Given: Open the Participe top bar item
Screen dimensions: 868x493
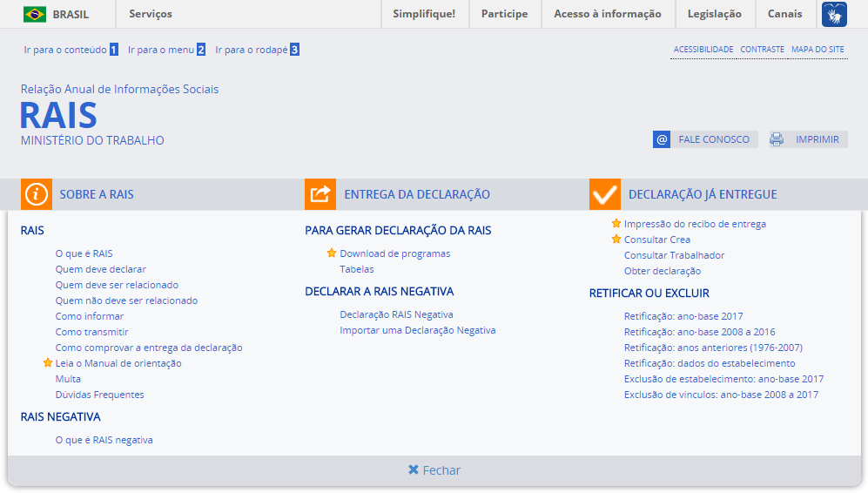Looking at the screenshot, I should tap(504, 14).
